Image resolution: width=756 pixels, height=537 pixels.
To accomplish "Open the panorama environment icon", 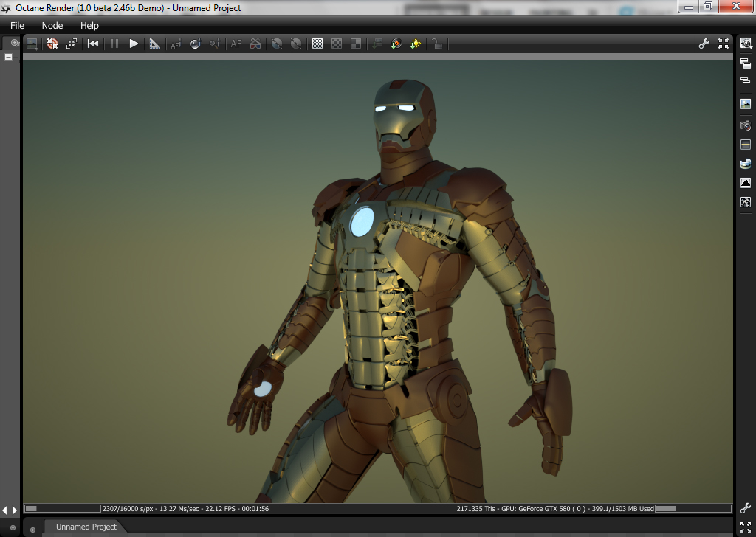I will (746, 164).
